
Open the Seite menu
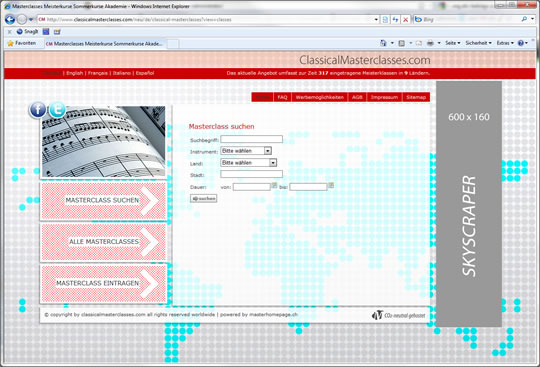tap(453, 43)
